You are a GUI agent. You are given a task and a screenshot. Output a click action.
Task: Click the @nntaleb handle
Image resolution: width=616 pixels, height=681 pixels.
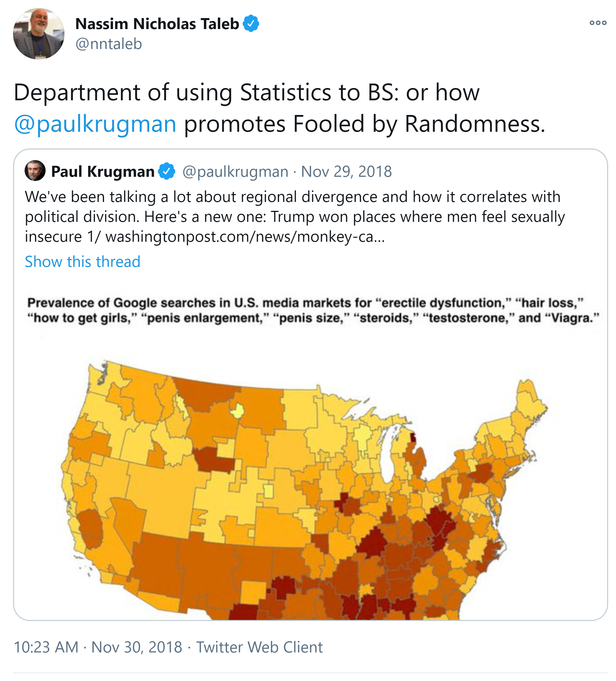point(108,44)
